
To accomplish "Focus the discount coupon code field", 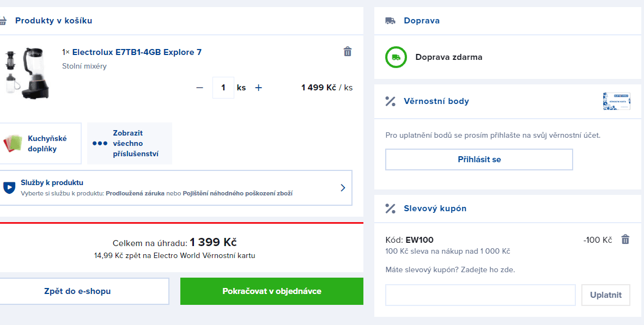I will coord(481,295).
